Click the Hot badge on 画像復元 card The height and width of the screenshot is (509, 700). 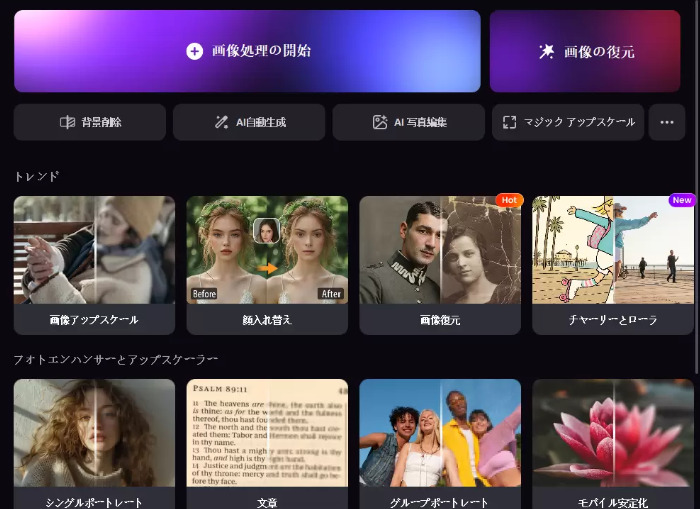509,200
